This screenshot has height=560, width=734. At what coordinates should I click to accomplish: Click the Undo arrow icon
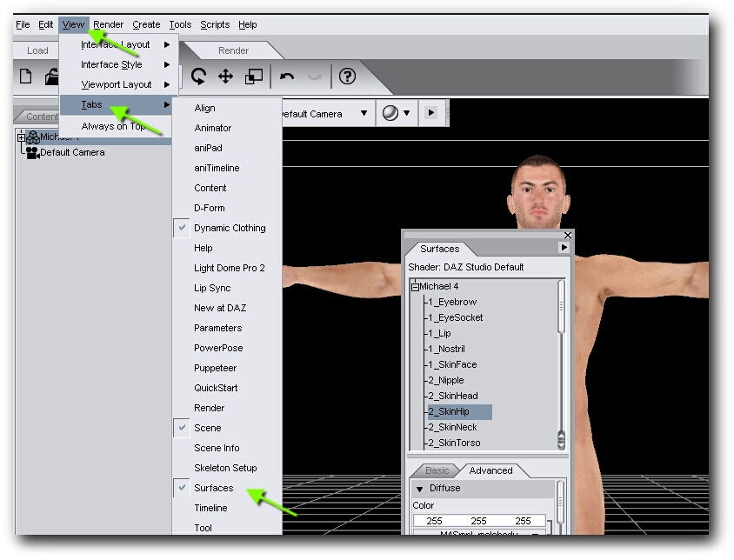pos(287,77)
